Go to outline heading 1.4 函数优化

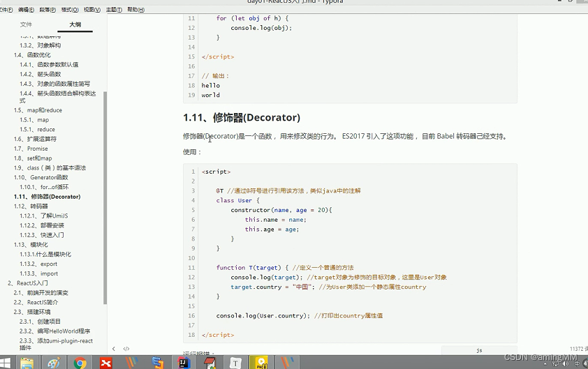coord(32,55)
